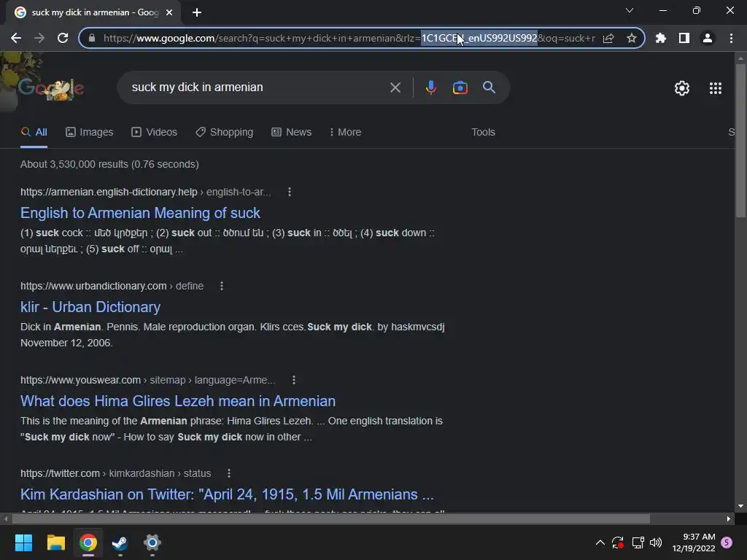Switch to the News tab
The height and width of the screenshot is (560, 747).
292,133
